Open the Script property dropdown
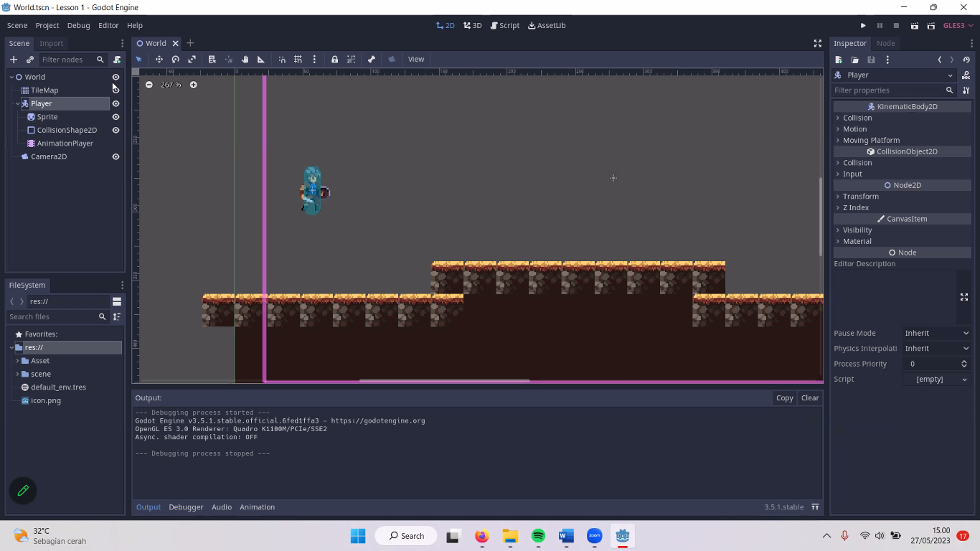Viewport: 980px width, 551px height. pyautogui.click(x=936, y=379)
